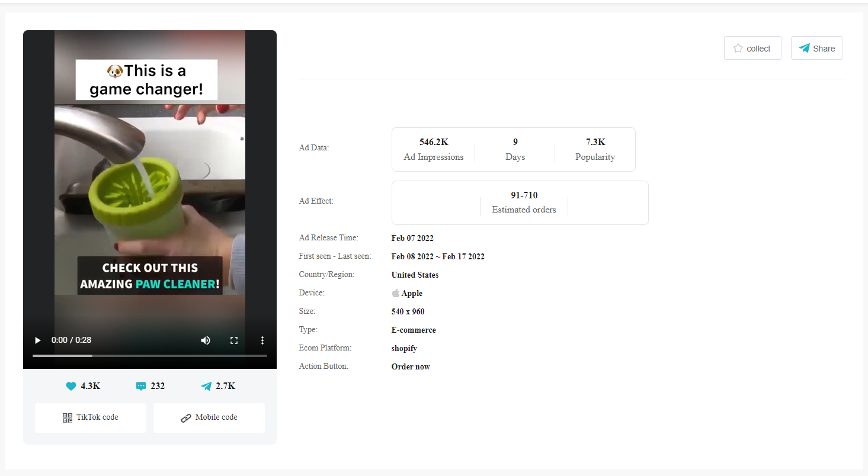Click the video progress bar
868x476 pixels.
coord(149,356)
